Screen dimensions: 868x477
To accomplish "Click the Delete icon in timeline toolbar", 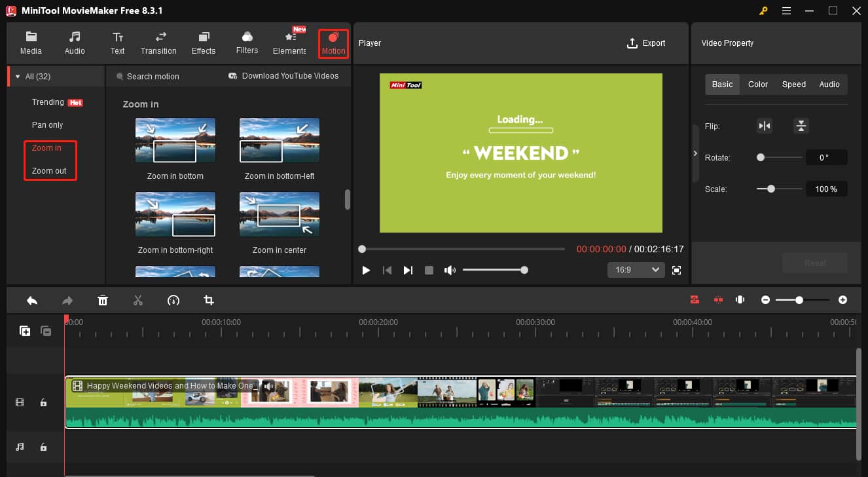I will pyautogui.click(x=103, y=299).
